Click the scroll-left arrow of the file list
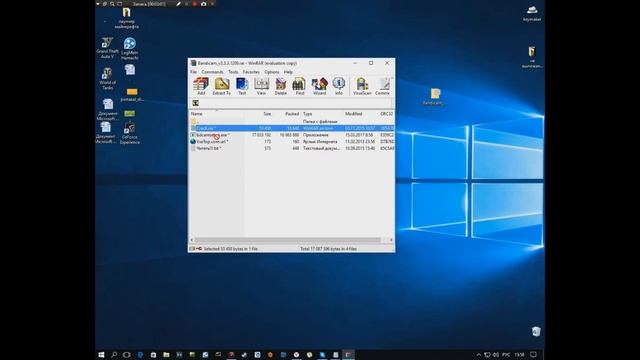The width and height of the screenshot is (640, 360). 192,240
